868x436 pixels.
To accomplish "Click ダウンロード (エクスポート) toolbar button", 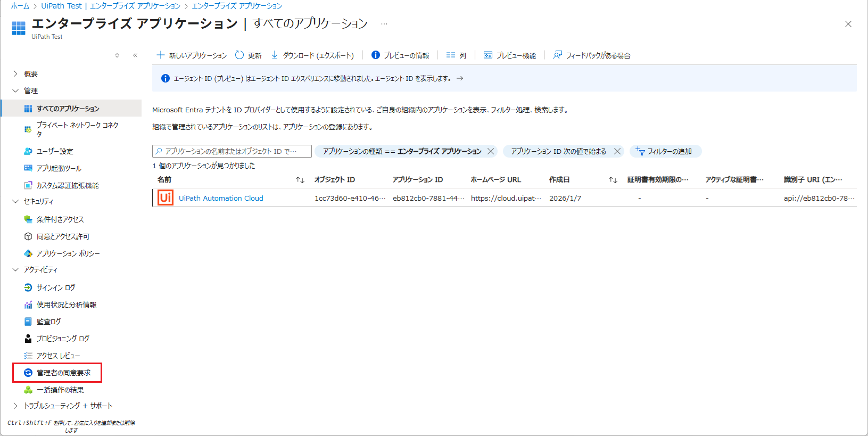I will (x=312, y=55).
